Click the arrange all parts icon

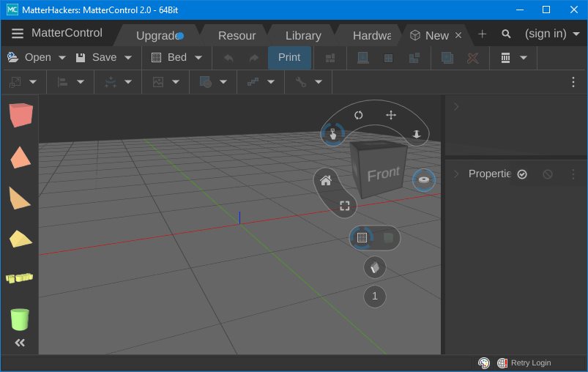[x=330, y=58]
